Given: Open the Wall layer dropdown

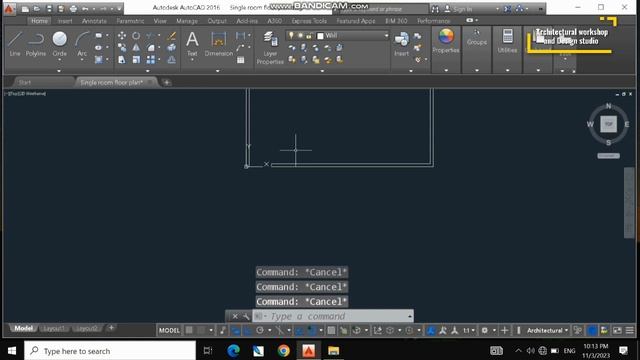Looking at the screenshot, I should [x=386, y=36].
